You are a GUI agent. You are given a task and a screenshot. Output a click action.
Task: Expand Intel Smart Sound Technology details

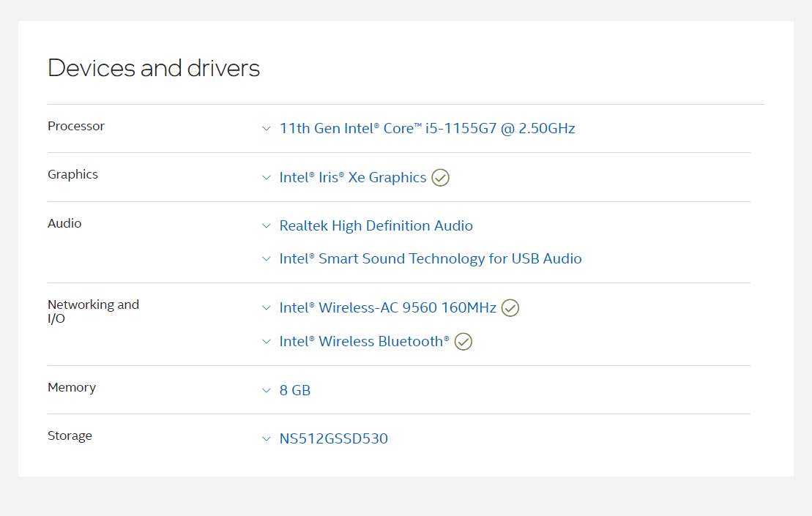click(x=267, y=259)
